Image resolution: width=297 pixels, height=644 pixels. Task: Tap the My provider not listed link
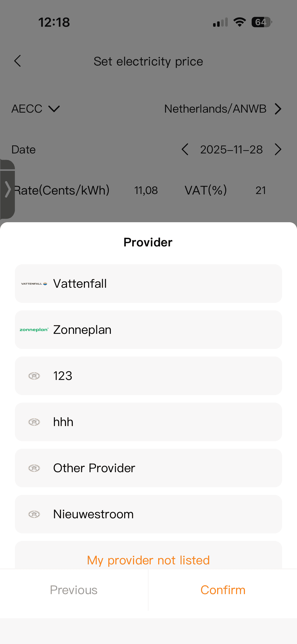(x=148, y=560)
